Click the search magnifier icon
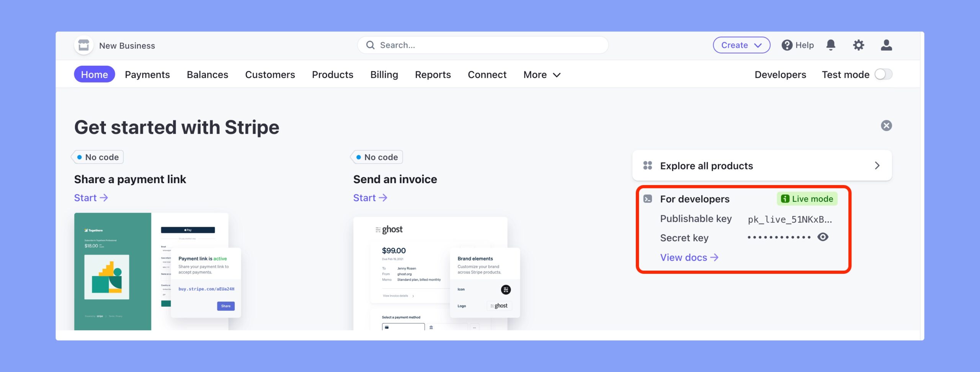Viewport: 980px width, 372px height. [x=370, y=45]
